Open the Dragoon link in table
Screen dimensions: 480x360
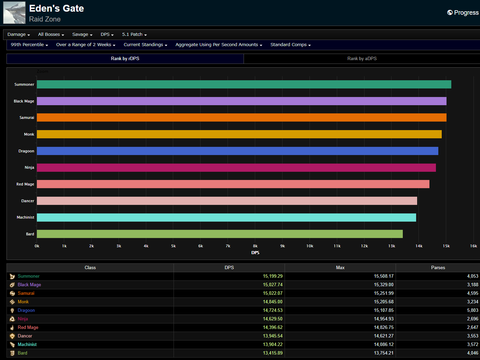(26, 310)
